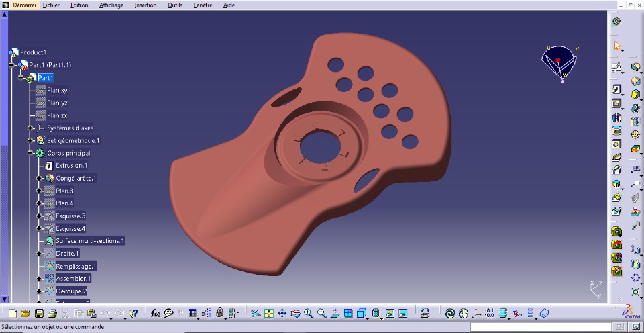Image resolution: width=644 pixels, height=333 pixels.
Task: Open the Edition menu
Action: [x=79, y=5]
